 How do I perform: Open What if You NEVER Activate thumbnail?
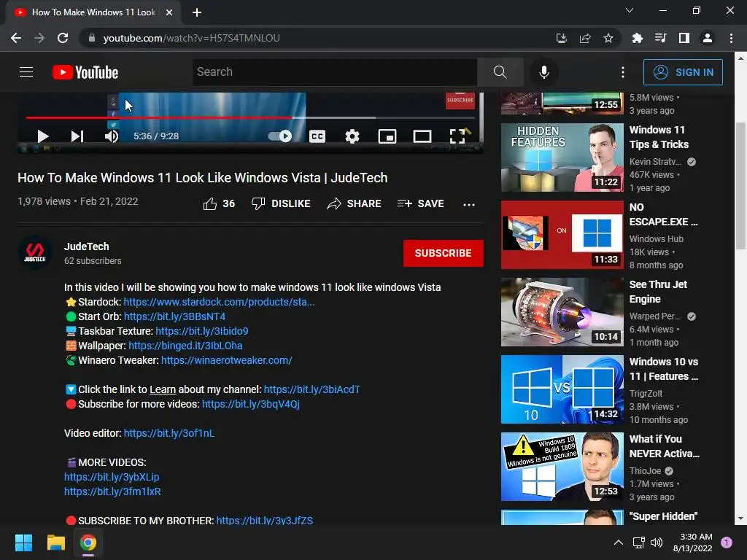562,467
